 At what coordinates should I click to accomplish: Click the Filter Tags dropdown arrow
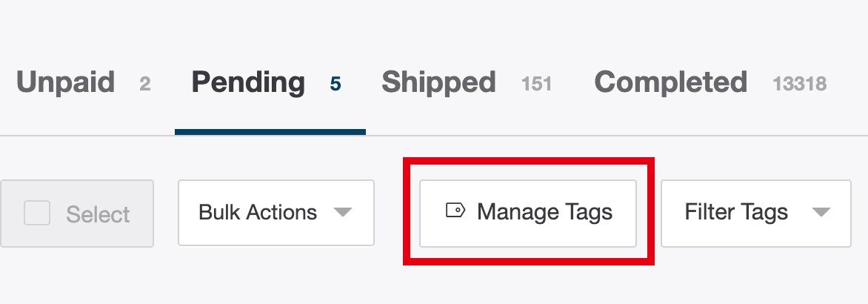point(821,213)
